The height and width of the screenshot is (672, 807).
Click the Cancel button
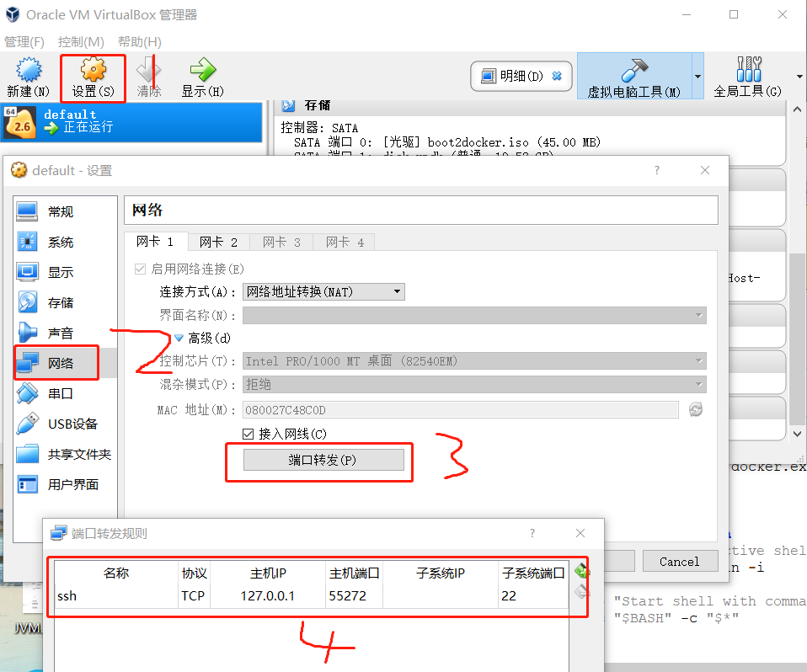coord(680,561)
